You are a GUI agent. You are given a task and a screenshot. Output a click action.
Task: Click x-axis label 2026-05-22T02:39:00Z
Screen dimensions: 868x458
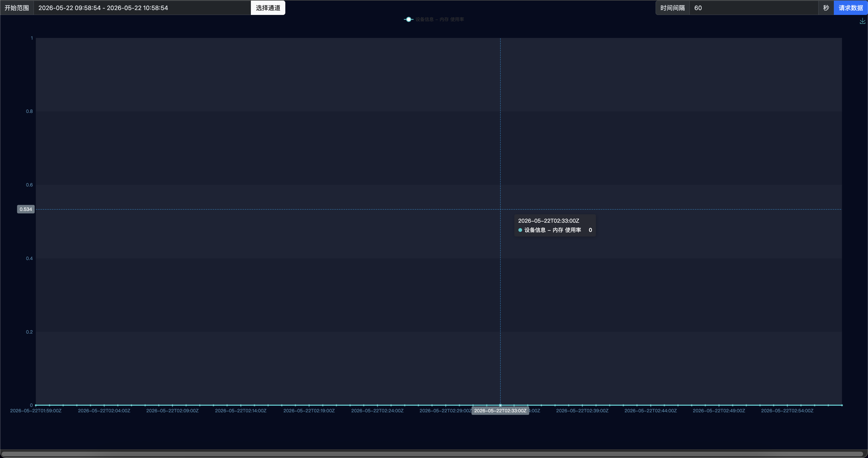point(582,410)
